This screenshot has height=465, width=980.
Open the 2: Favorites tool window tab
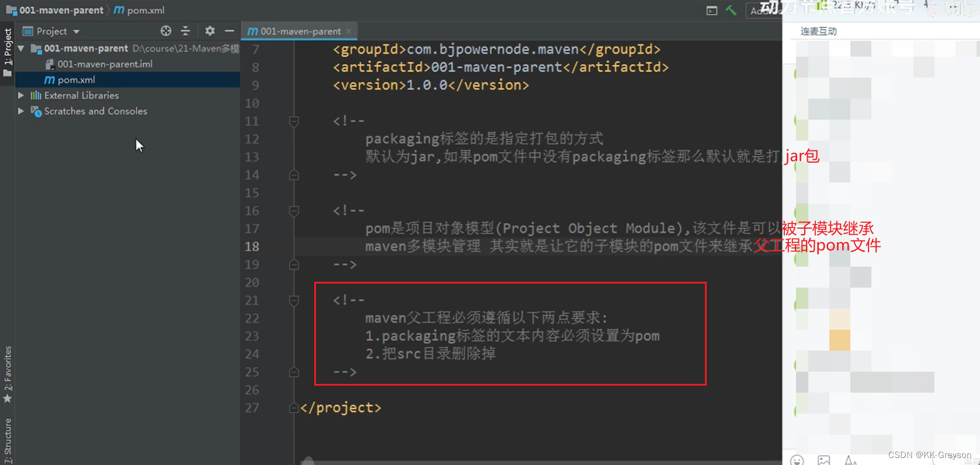click(8, 374)
